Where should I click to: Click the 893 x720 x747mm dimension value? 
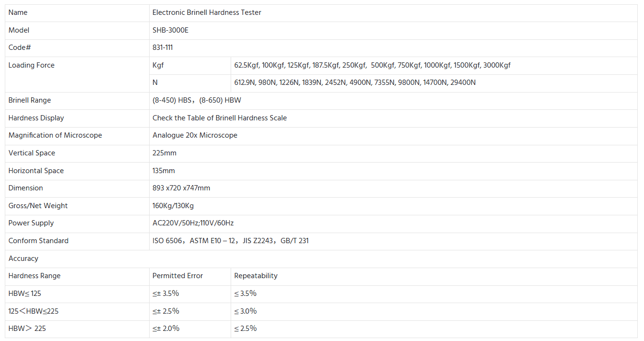click(x=181, y=188)
